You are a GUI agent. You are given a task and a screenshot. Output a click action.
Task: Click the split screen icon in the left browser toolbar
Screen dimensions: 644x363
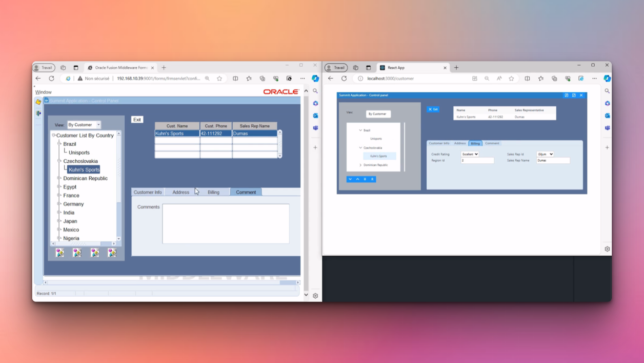pyautogui.click(x=235, y=78)
